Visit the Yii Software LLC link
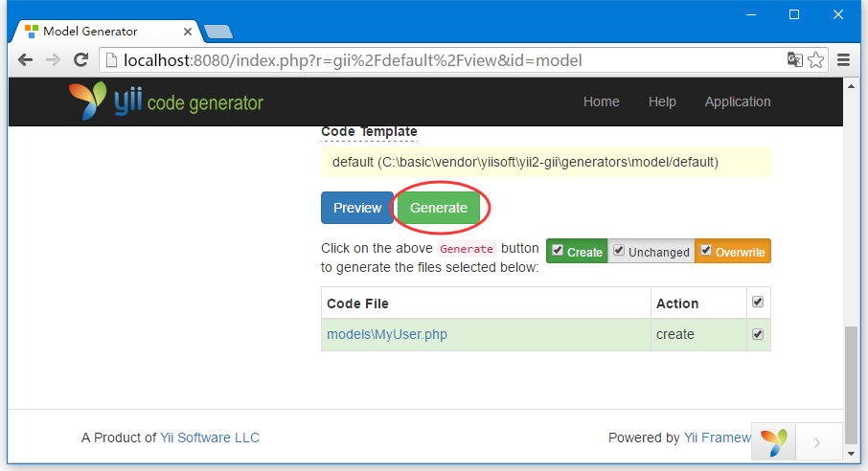The height and width of the screenshot is (471, 868). [x=209, y=437]
